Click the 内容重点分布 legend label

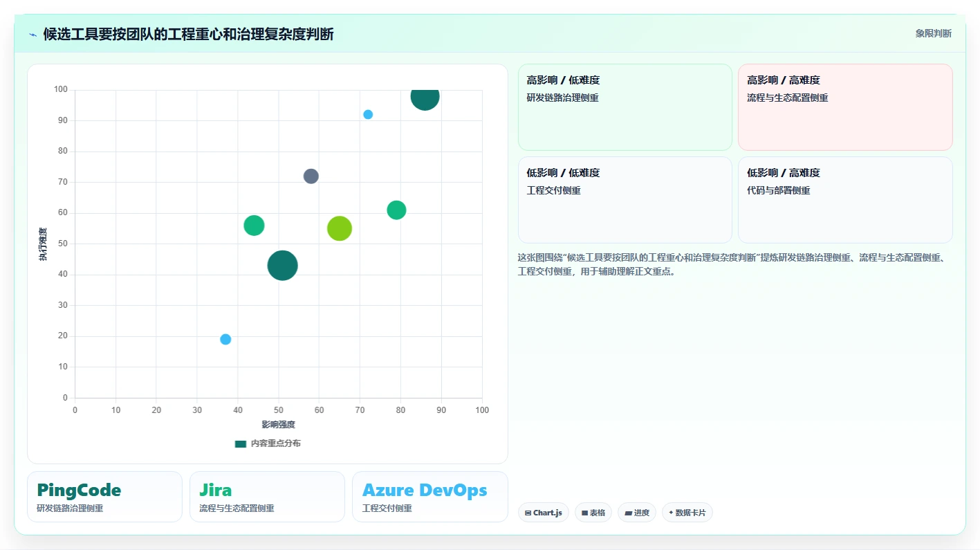[275, 443]
